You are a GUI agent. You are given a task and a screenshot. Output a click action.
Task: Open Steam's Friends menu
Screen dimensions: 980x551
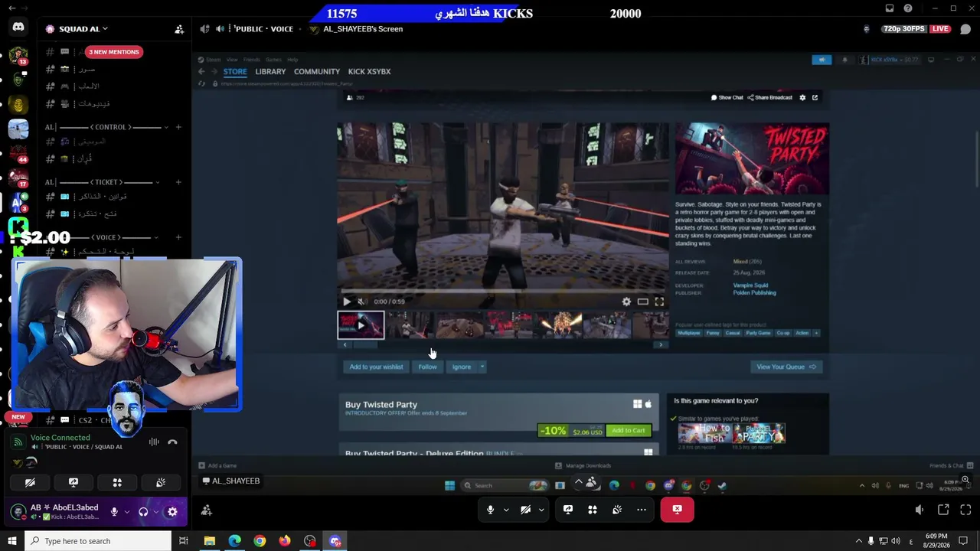click(252, 60)
